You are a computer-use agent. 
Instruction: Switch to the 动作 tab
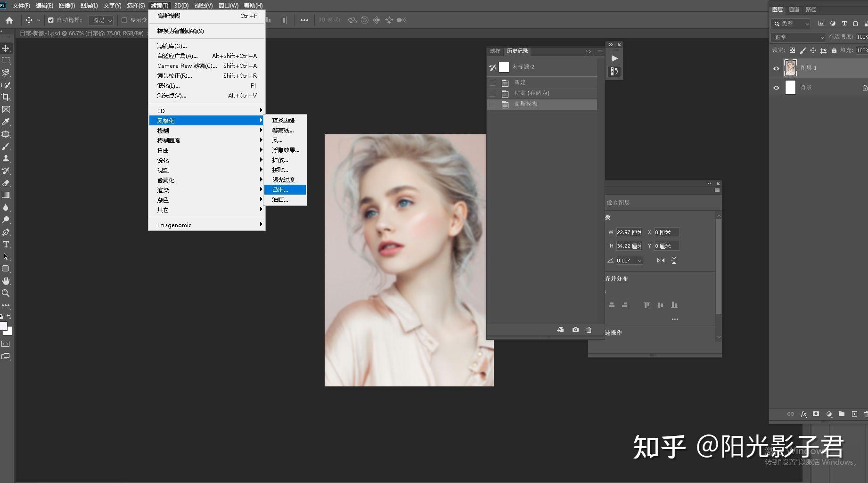(495, 51)
